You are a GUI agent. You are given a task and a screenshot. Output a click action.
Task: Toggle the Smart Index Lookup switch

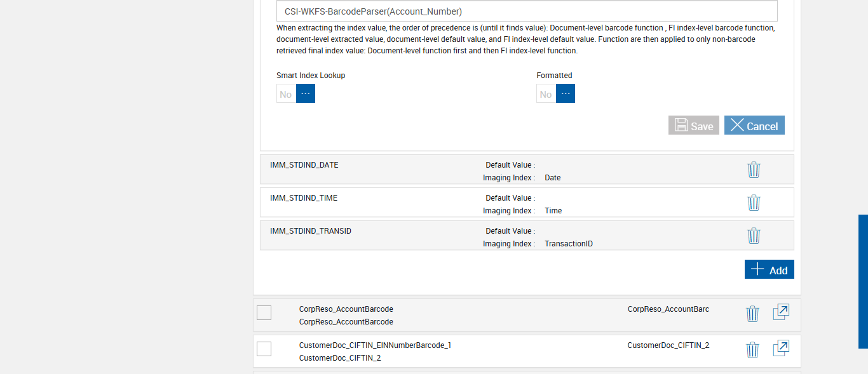(x=296, y=93)
